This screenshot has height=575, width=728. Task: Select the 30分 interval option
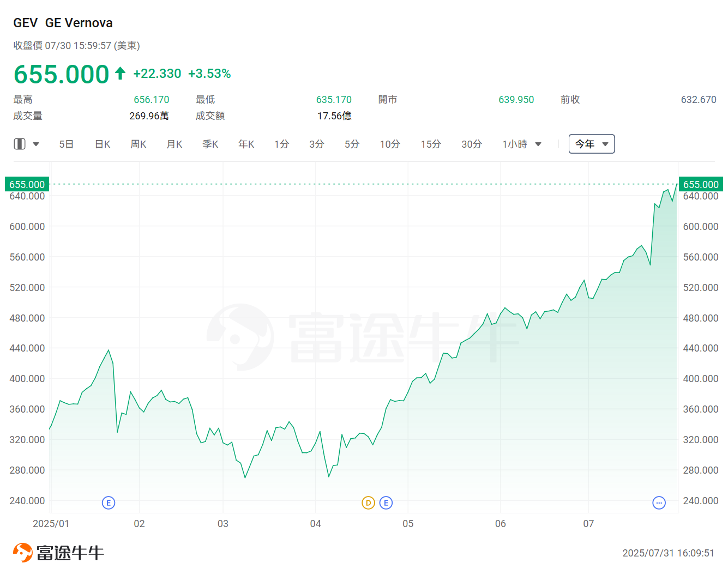472,144
